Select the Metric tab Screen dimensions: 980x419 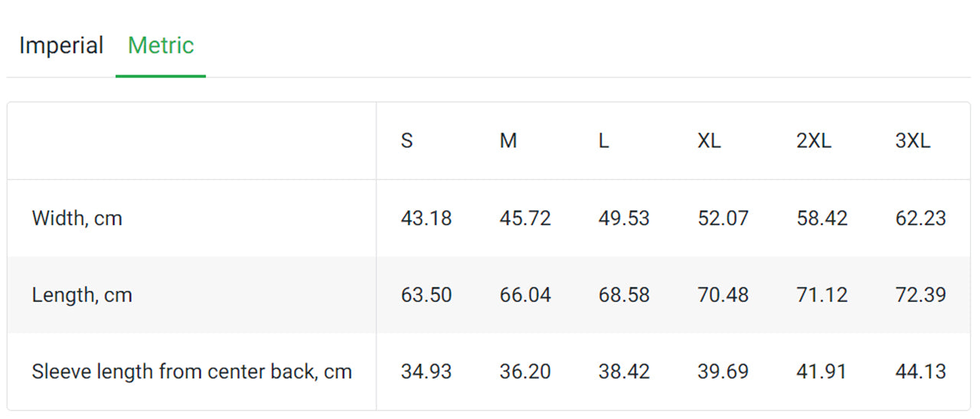click(x=161, y=46)
